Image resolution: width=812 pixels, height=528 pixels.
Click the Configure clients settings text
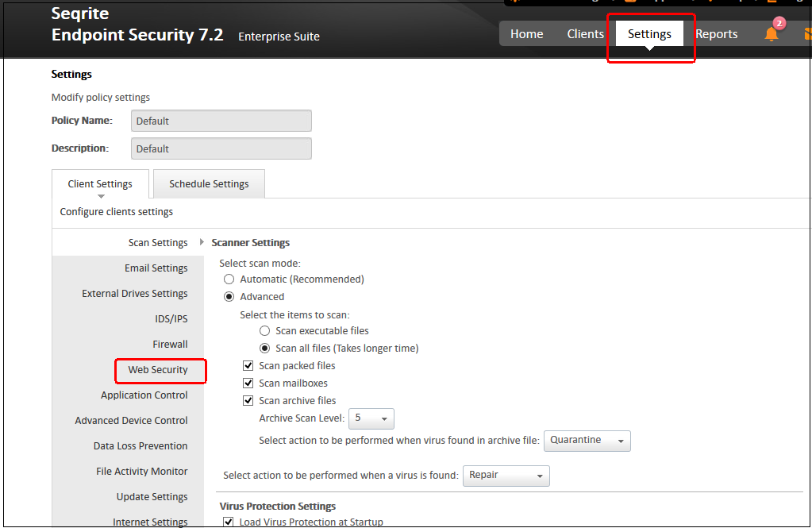point(117,211)
